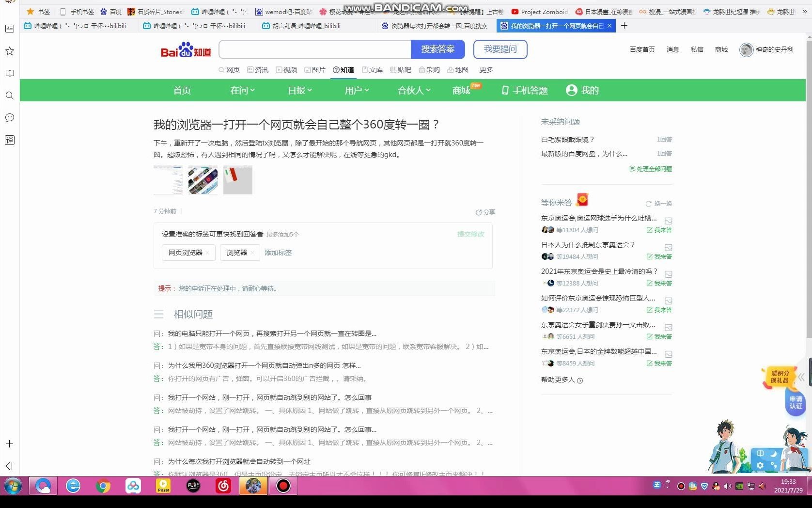Open bookmarks via the star icon in sidebar

tap(9, 51)
